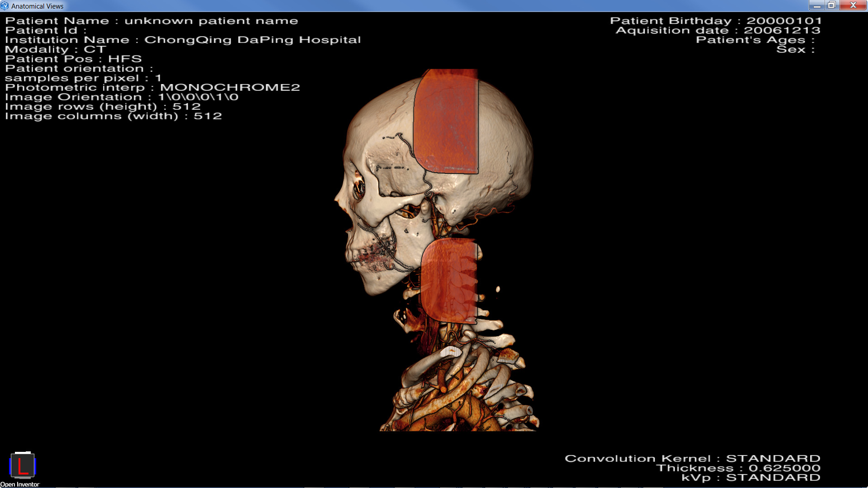Click the Institution Name ChongQing DaPing Hospital text
Image resolution: width=868 pixels, height=488 pixels.
tap(183, 40)
